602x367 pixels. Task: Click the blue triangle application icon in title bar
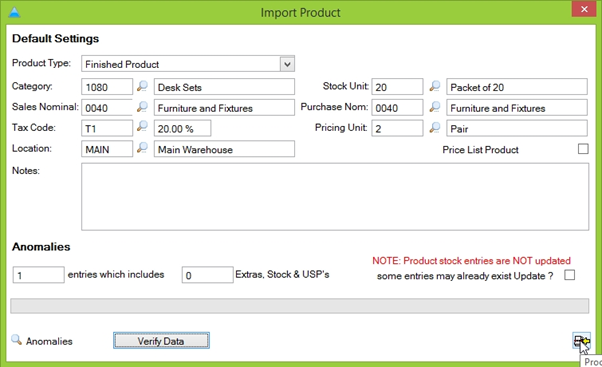14,12
